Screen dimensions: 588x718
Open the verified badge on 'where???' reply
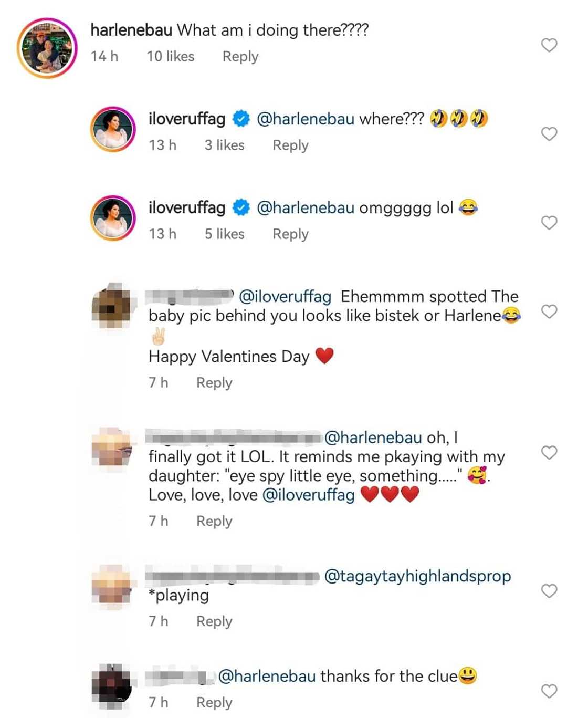click(241, 119)
